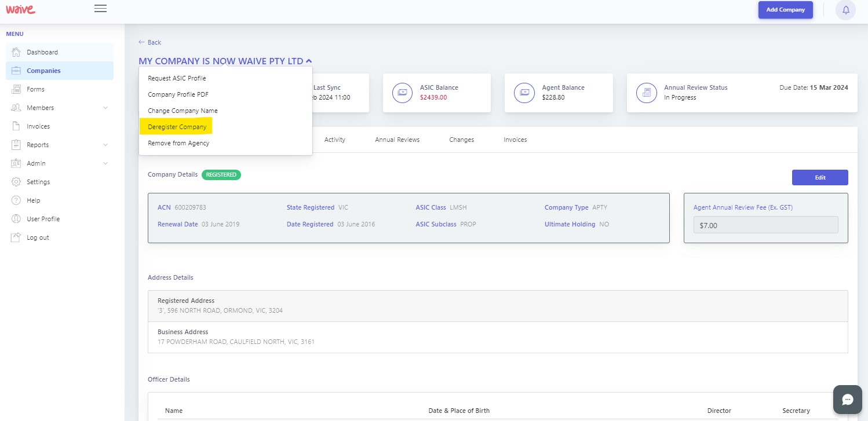The image size is (868, 421).
Task: Click the In Progress status text
Action: [680, 97]
